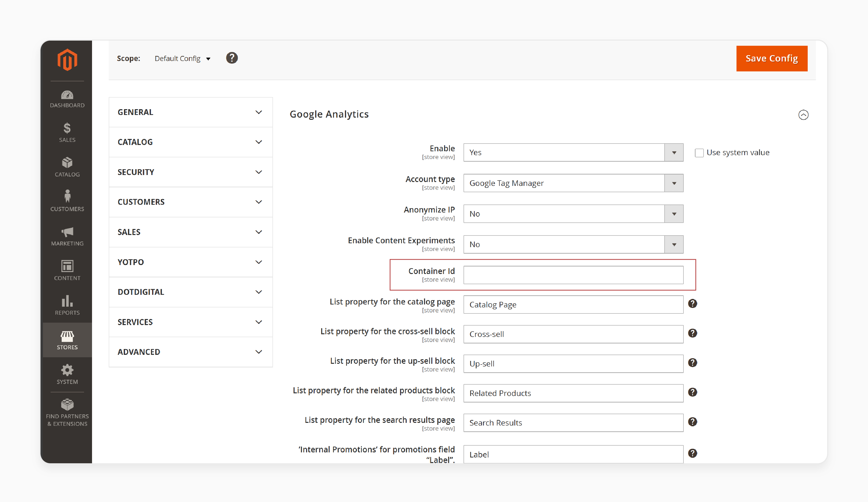Image resolution: width=868 pixels, height=502 pixels.
Task: Edit the Related Products text field
Action: coord(573,394)
